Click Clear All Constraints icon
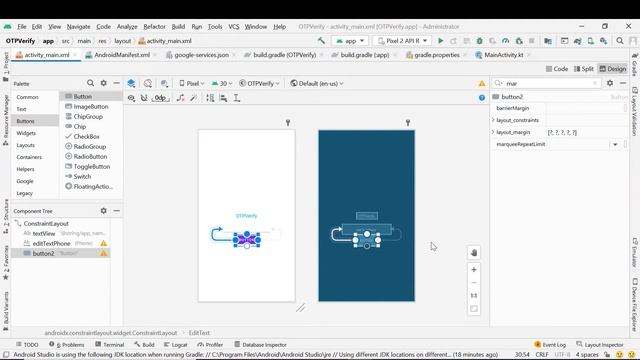The width and height of the screenshot is (640, 360). pyautogui.click(x=180, y=98)
